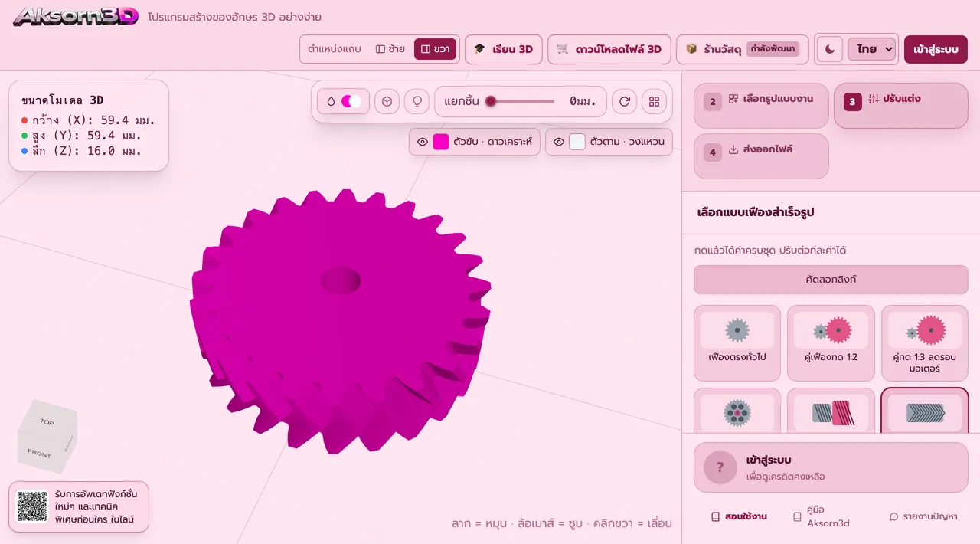The image size is (980, 544).
Task: Click the graduation cap icon on เรียน 3D
Action: tap(480, 49)
